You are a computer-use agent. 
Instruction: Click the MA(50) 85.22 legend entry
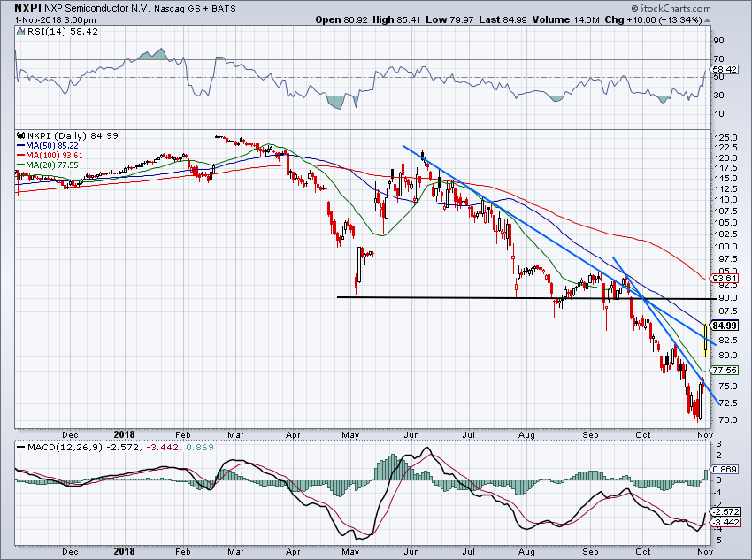(x=52, y=145)
